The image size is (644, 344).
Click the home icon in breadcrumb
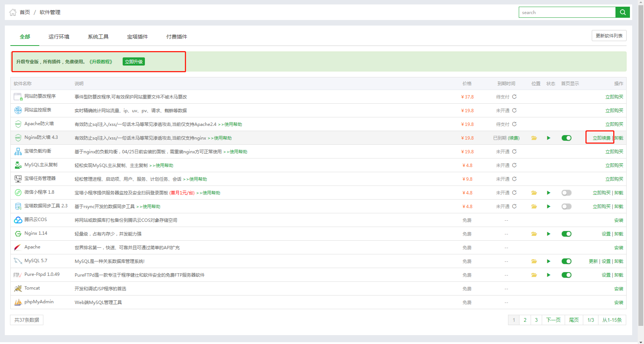(13, 12)
